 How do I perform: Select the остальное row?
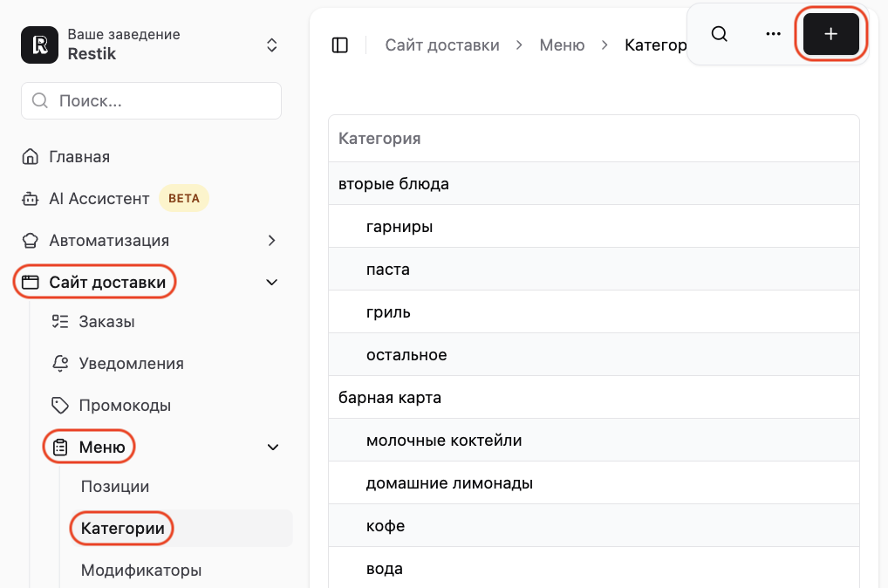(594, 354)
